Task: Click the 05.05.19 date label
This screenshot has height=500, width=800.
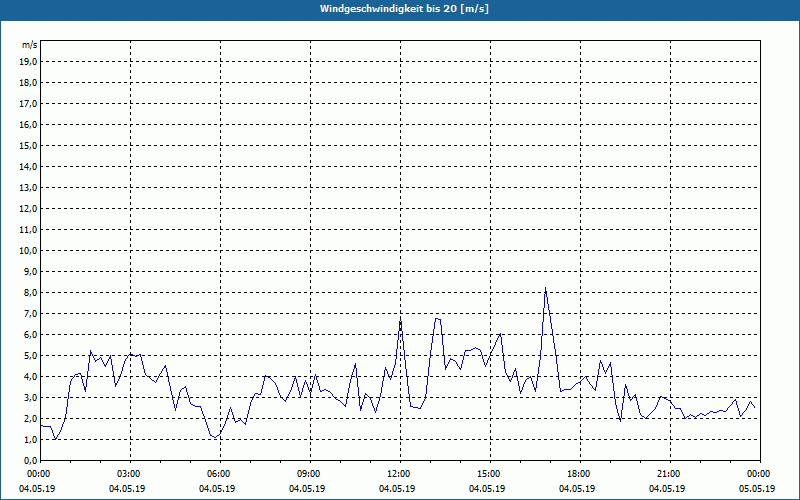Action: (757, 489)
